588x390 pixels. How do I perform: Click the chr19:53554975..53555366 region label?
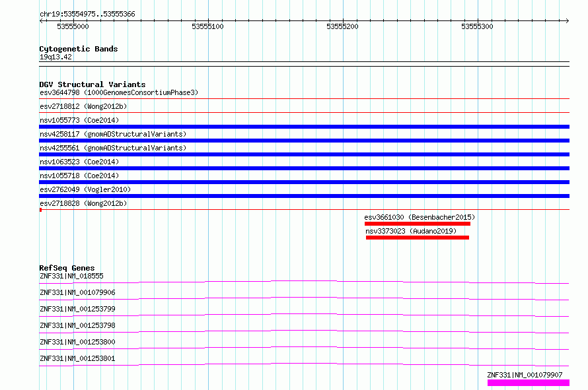coord(87,15)
